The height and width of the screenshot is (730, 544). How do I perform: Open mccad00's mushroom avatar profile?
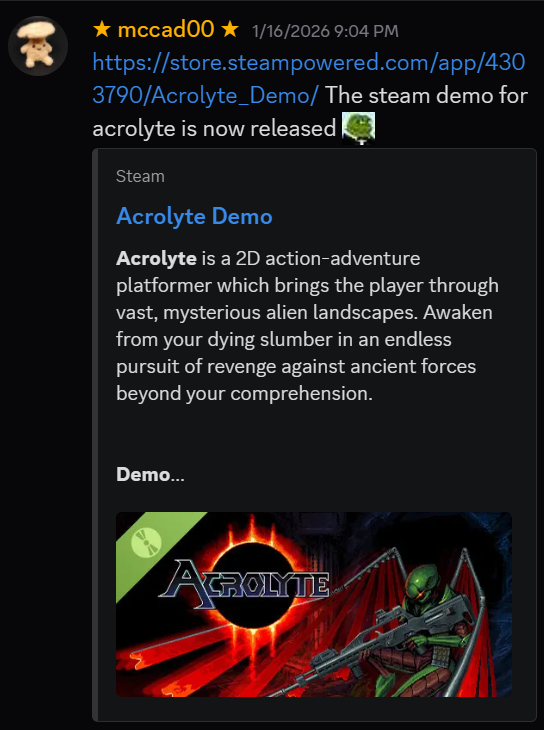(38, 46)
